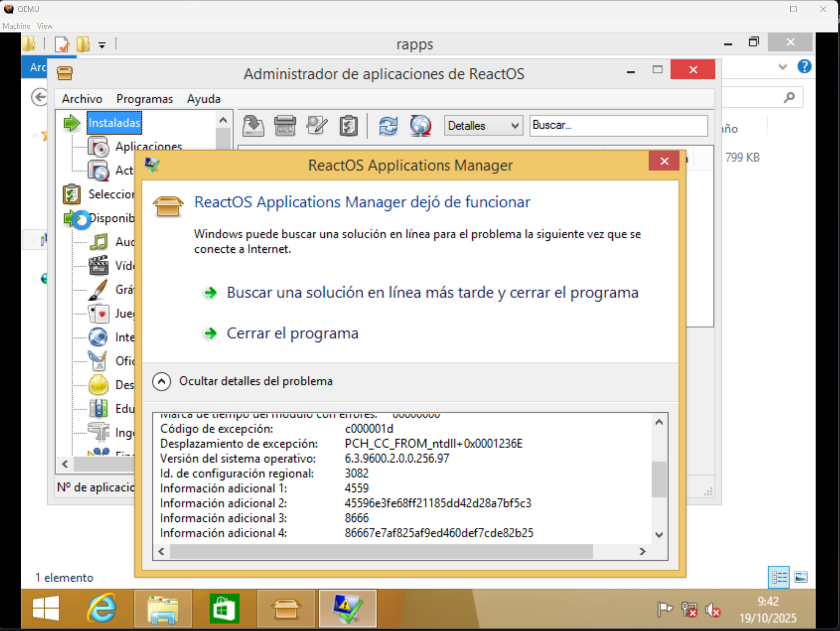Click the Modify program toolbar icon

(x=317, y=126)
